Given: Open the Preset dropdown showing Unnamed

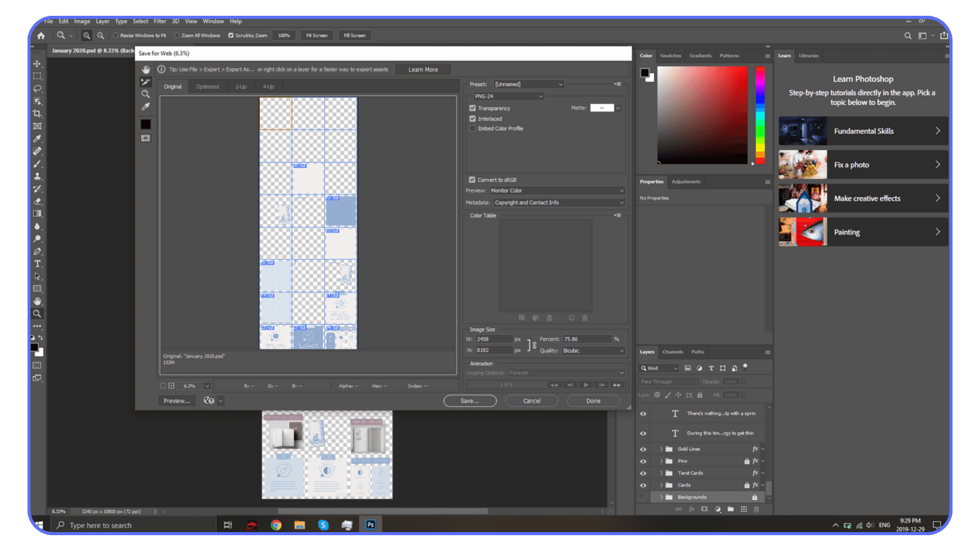Looking at the screenshot, I should click(x=529, y=84).
